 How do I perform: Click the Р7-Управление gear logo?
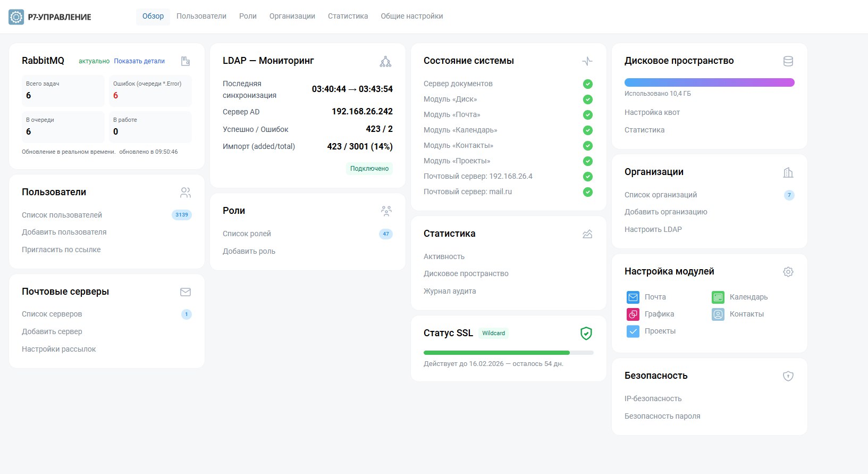[x=16, y=17]
